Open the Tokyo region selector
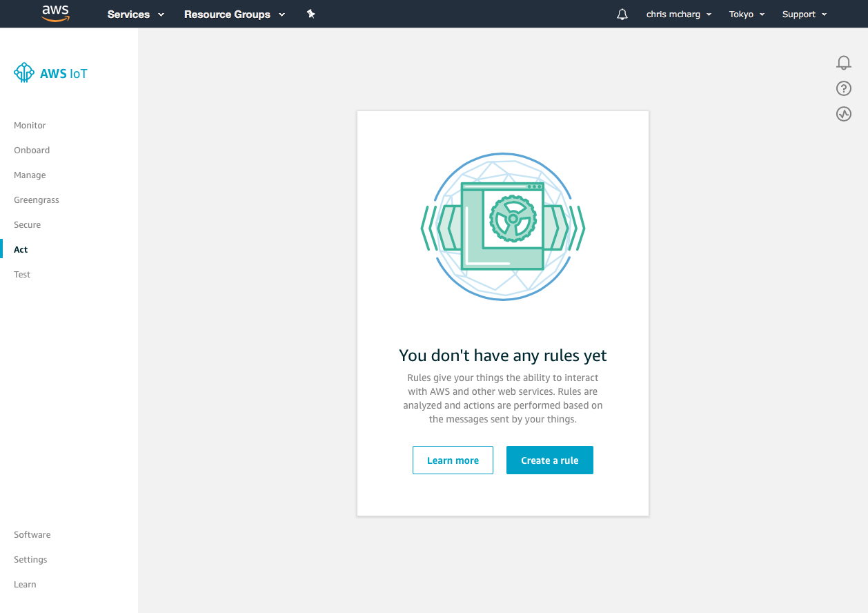Image resolution: width=868 pixels, height=613 pixels. coord(747,14)
